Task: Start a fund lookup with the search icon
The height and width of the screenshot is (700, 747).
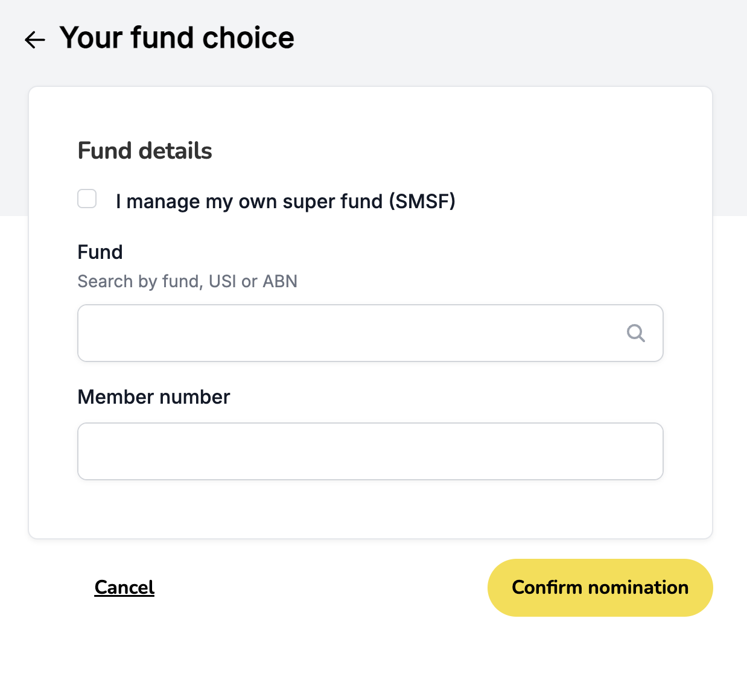Action: (635, 333)
